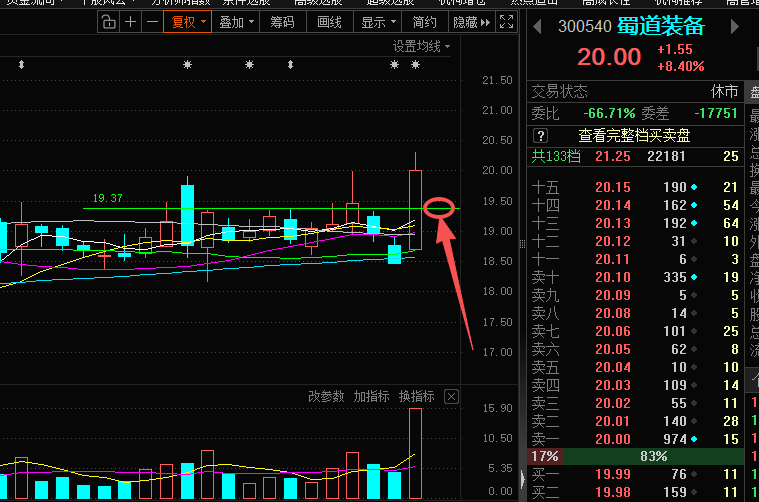Click the 卖五 price 20.04
Image resolution: width=759 pixels, height=502 pixels.
(x=613, y=367)
